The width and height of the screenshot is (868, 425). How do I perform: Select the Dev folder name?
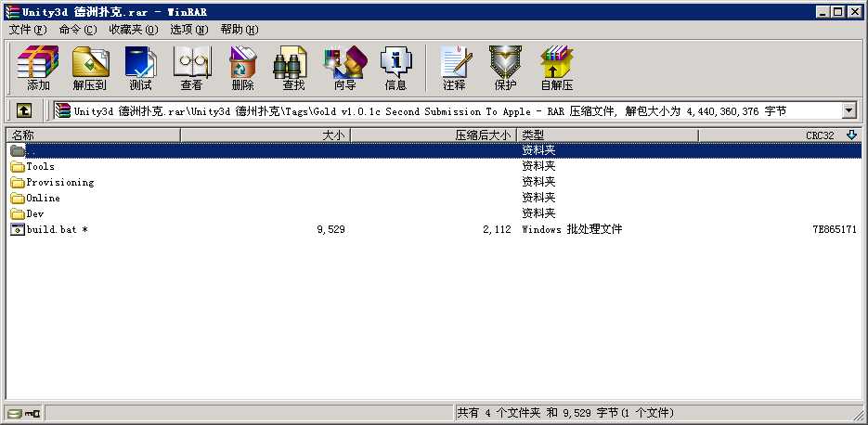(35, 213)
